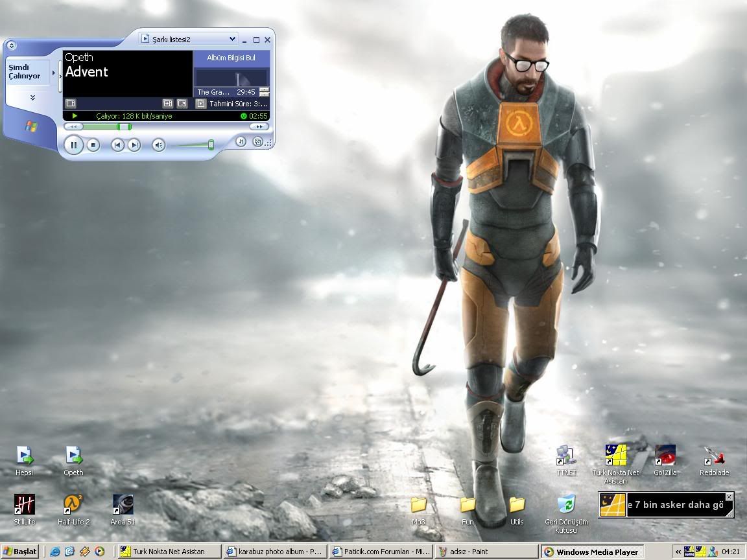Click the Albüm Bilgisi Bul button

coord(231,58)
